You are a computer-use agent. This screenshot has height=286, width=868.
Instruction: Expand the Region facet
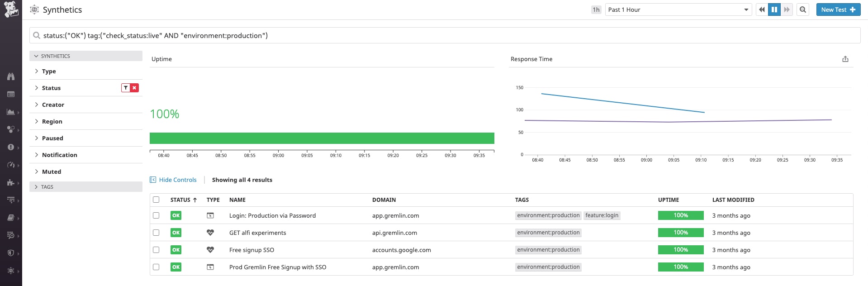[52, 121]
